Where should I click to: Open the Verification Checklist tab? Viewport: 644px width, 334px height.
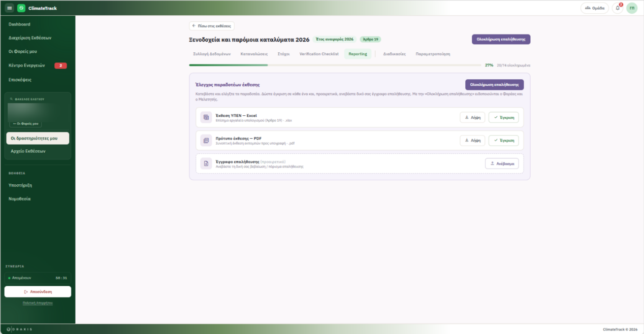coord(319,54)
